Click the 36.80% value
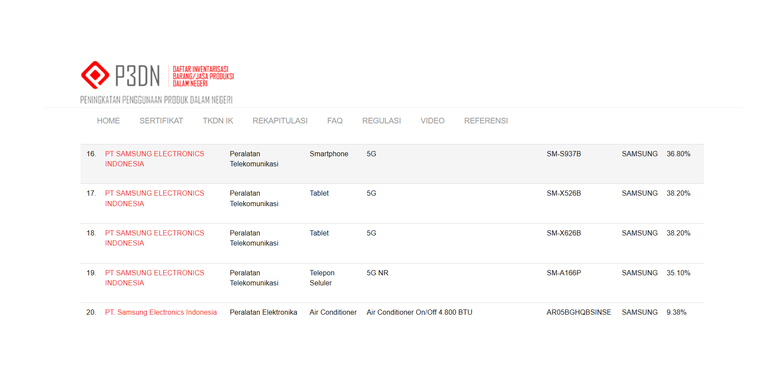This screenshot has width=780, height=390. [679, 154]
